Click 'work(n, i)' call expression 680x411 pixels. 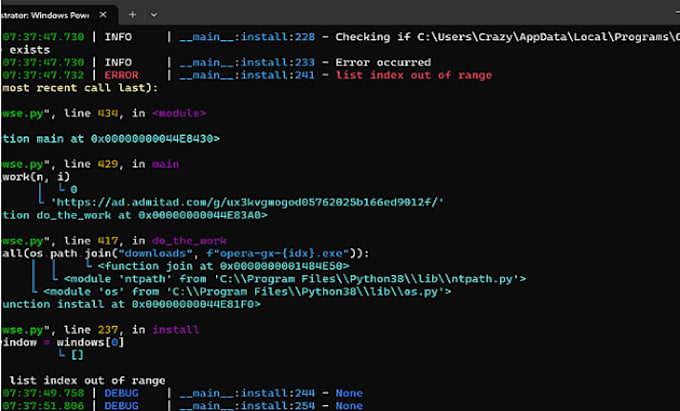pos(36,177)
